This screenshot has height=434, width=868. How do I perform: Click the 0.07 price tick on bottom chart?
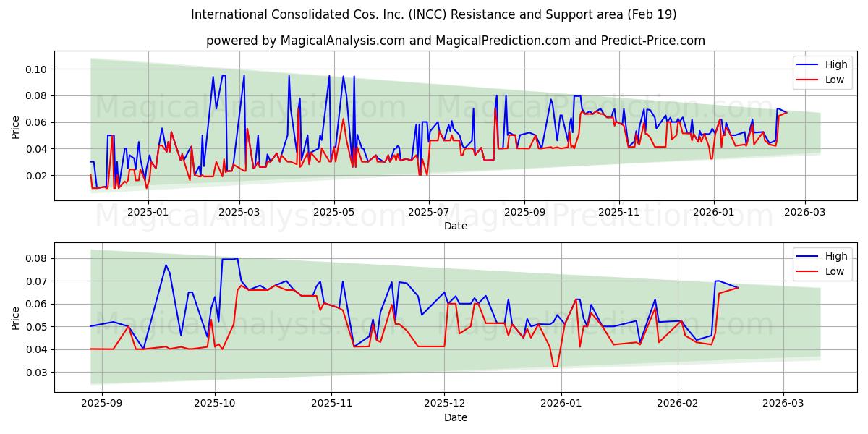pyautogui.click(x=36, y=281)
